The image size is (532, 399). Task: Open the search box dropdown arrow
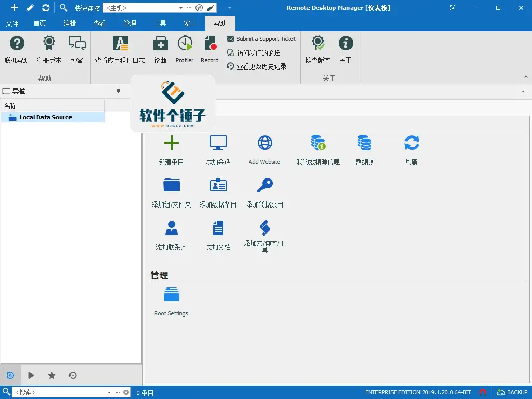[x=109, y=392]
